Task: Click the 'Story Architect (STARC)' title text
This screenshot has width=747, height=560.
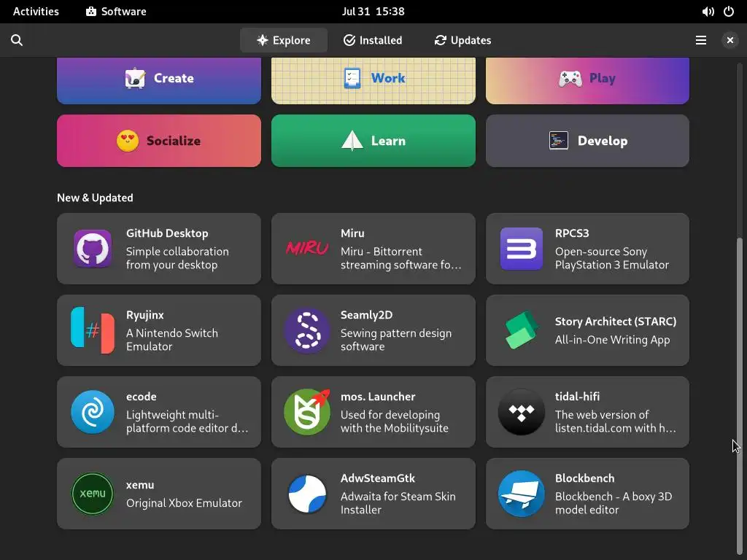Action: pyautogui.click(x=616, y=322)
